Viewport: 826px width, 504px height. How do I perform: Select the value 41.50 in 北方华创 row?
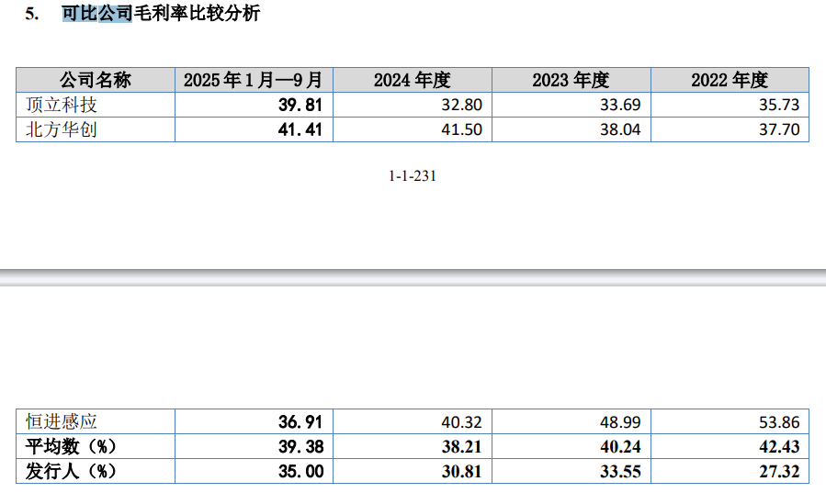coord(460,129)
